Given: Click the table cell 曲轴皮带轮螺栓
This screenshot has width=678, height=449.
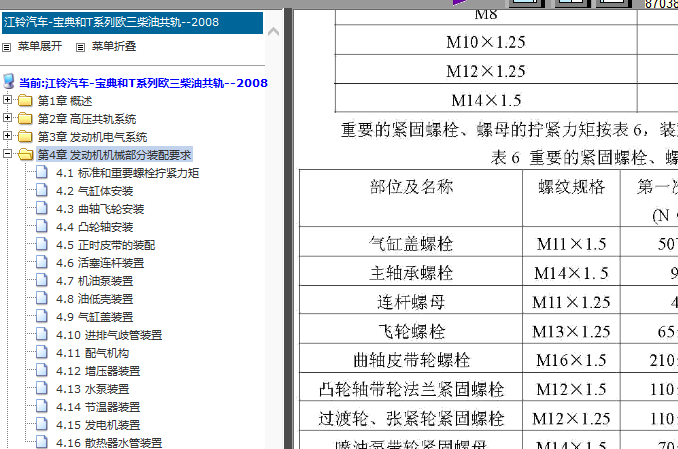Looking at the screenshot, I should pos(411,359).
